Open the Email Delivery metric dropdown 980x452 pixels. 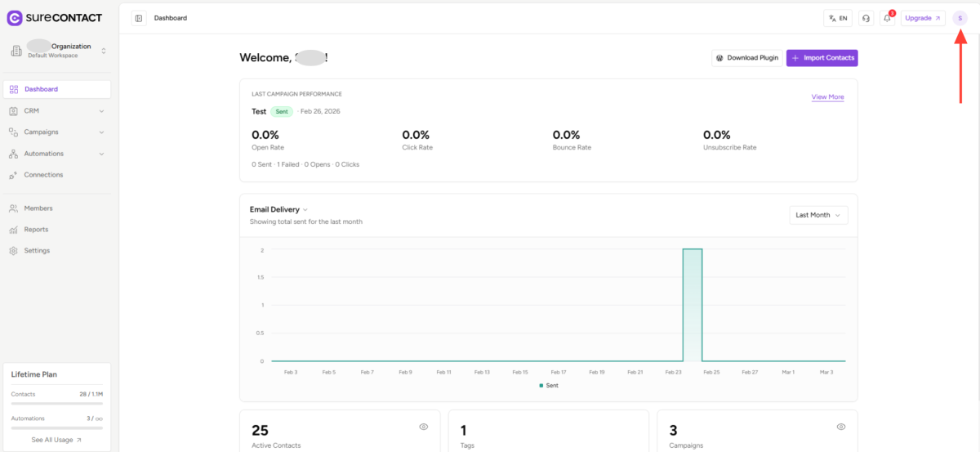(278, 209)
